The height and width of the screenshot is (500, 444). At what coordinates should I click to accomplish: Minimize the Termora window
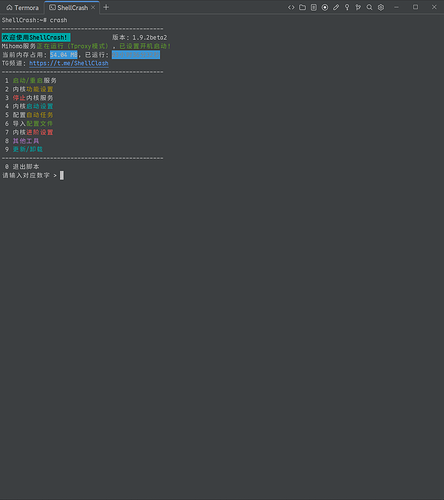(396, 7)
